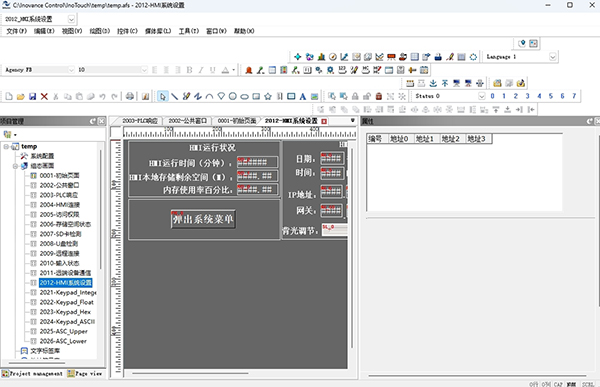Viewport: 600px width, 387px height.
Task: Open the Status 0 dropdown
Action: pos(482,96)
